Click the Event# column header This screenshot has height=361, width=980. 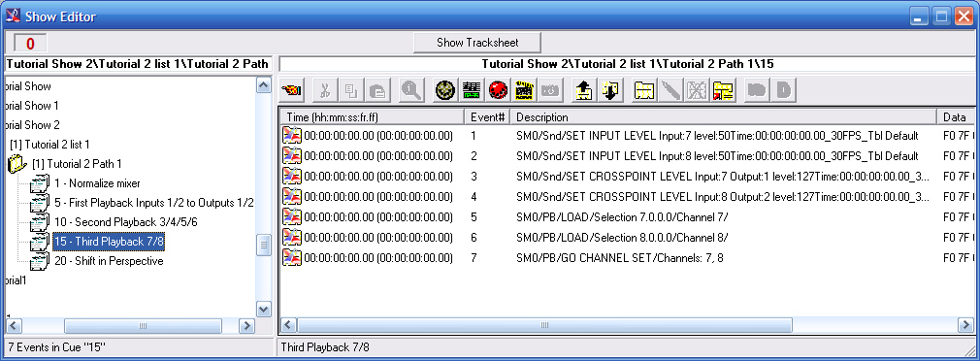(487, 116)
